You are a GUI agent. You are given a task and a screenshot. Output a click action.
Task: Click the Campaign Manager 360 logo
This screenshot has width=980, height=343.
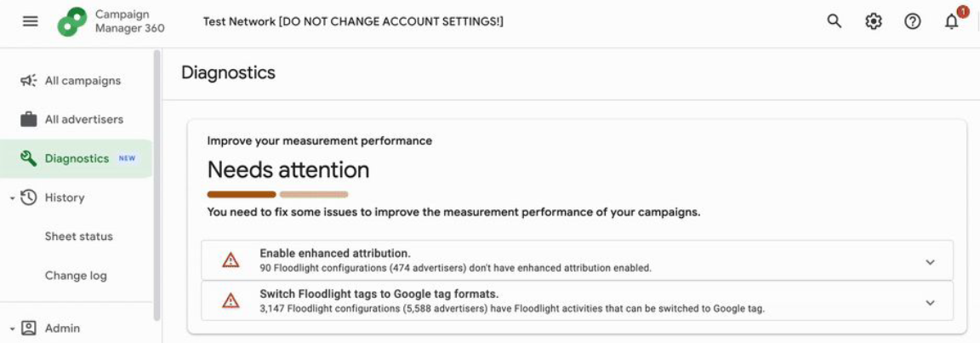point(72,22)
